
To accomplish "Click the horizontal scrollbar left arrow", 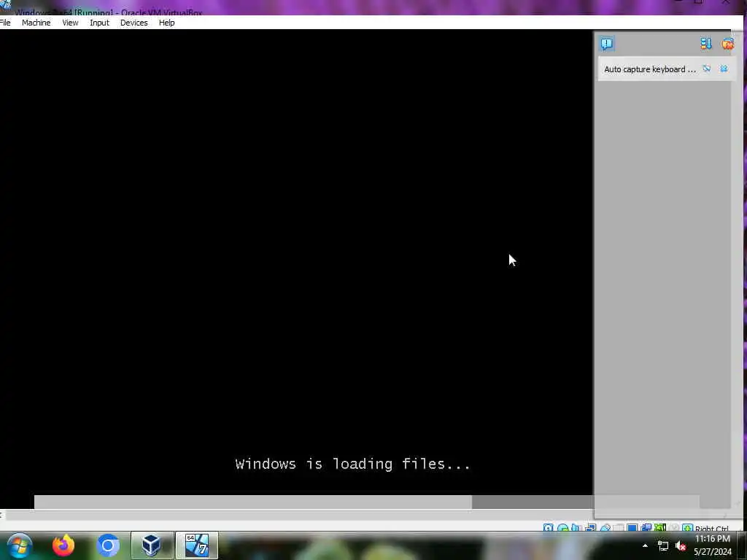I will (2, 515).
